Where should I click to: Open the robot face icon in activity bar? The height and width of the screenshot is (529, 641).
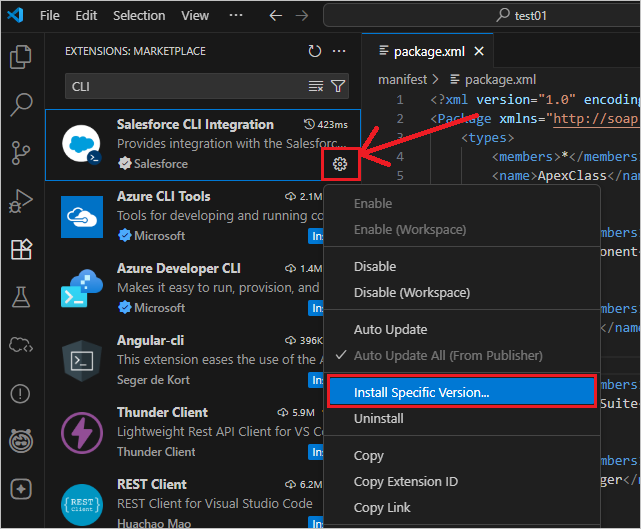click(21, 441)
